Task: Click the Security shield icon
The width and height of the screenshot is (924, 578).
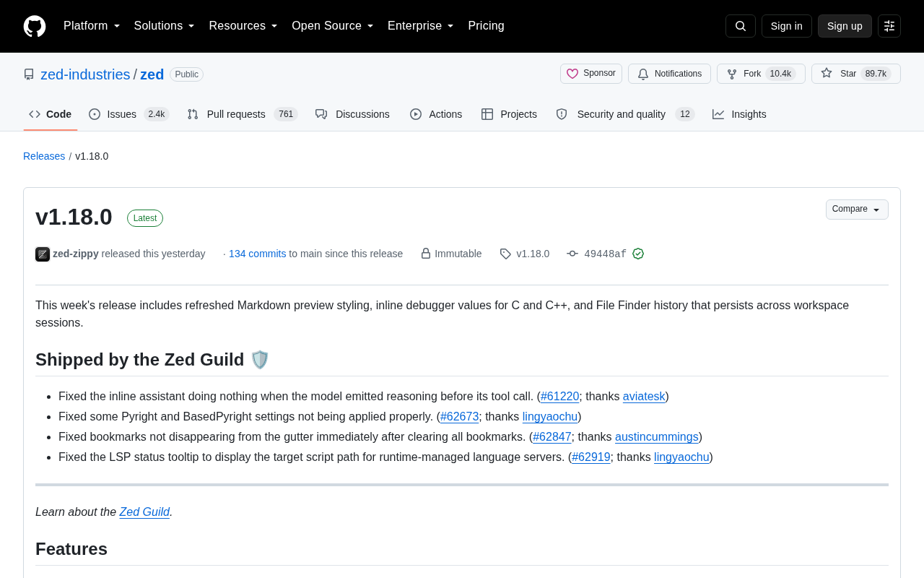Action: tap(562, 114)
